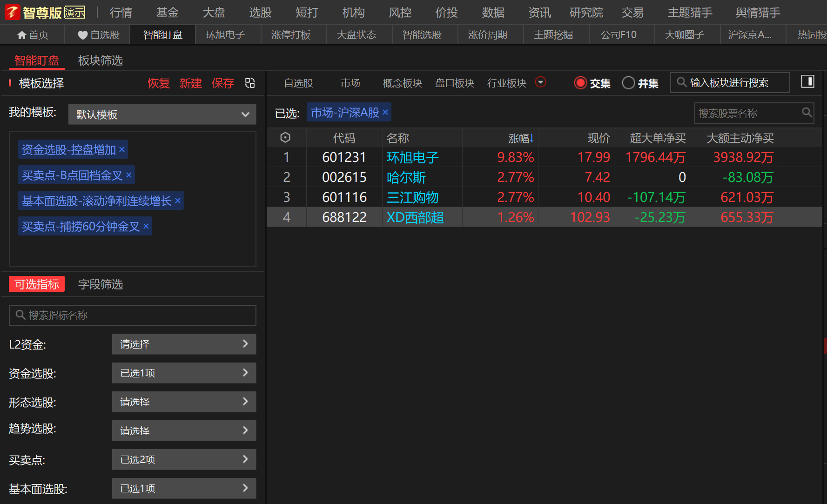The image size is (827, 504).
Task: Select the 并集 radio button
Action: tap(628, 83)
